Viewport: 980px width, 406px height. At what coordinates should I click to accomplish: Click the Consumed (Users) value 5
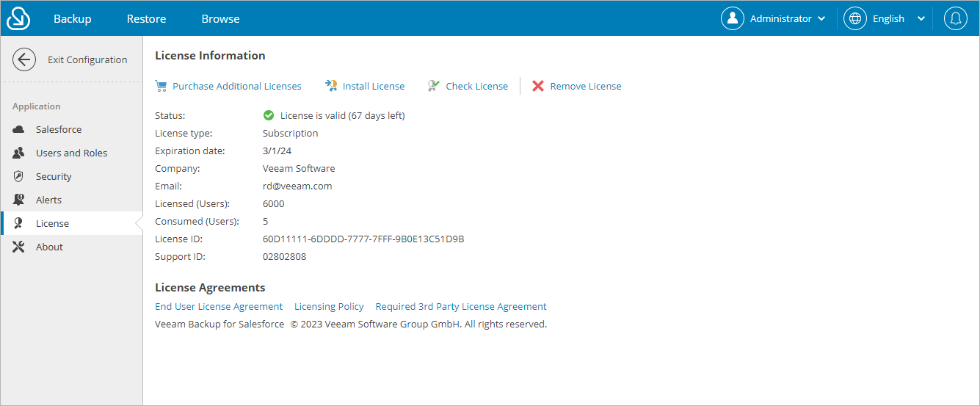click(x=266, y=221)
